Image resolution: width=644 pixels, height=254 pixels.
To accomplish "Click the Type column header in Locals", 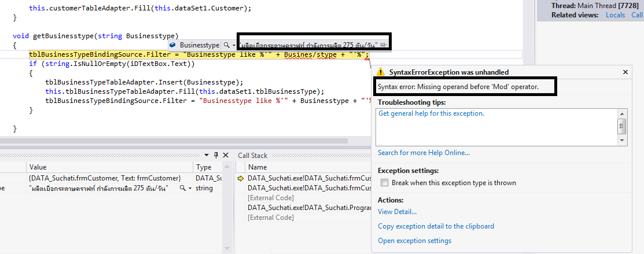I will 207,167.
